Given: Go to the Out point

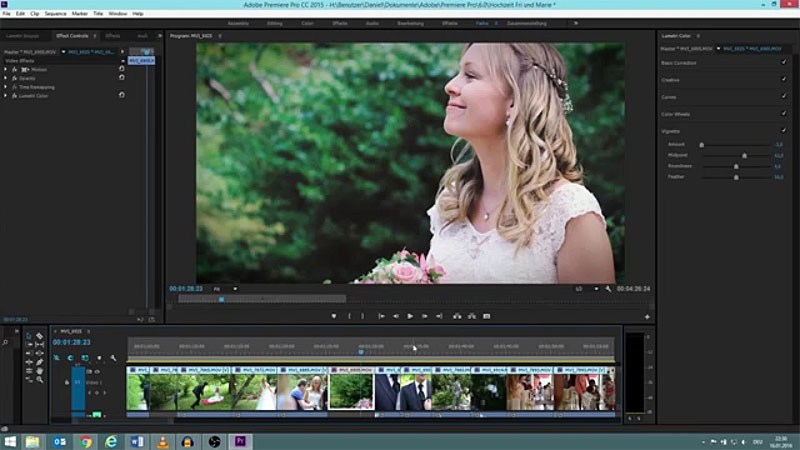Looking at the screenshot, I should pos(439,316).
